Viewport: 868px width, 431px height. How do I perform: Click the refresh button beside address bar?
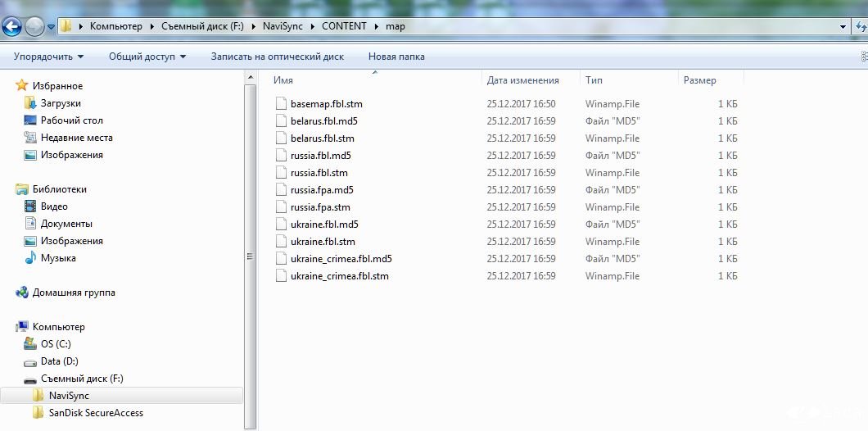[x=861, y=26]
